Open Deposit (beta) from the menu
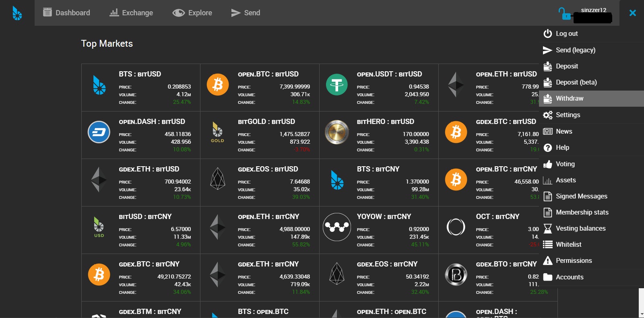Image resolution: width=644 pixels, height=318 pixels. (591, 82)
